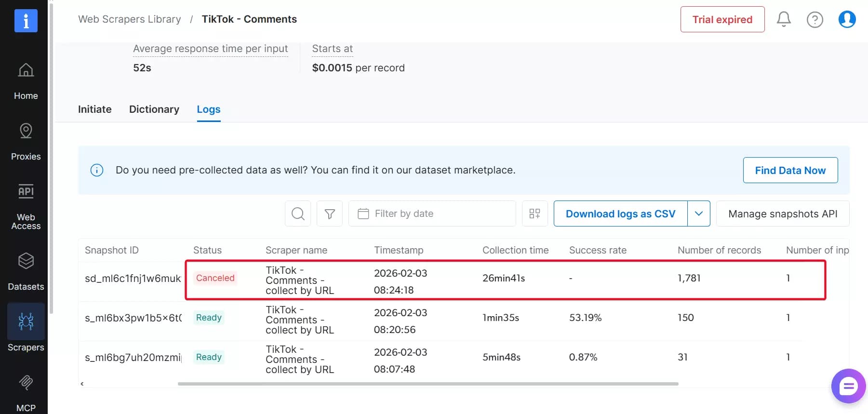Click the Trial expired button
868x414 pixels.
[722, 19]
